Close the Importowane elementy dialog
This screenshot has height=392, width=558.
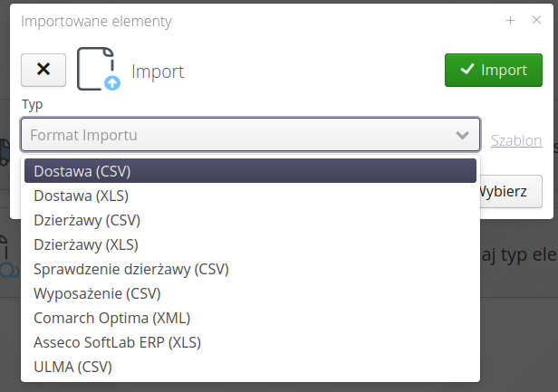(535, 20)
